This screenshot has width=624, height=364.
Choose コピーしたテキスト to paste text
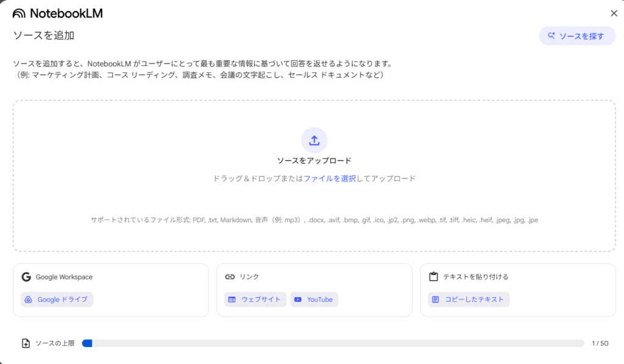click(x=469, y=299)
